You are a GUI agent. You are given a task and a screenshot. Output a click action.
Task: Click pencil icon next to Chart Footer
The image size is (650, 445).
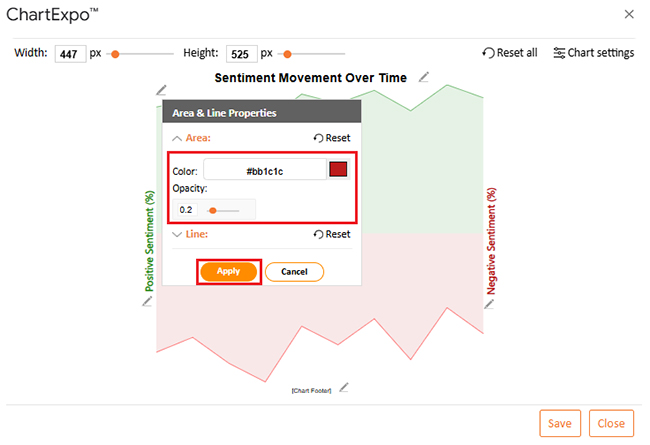click(344, 387)
